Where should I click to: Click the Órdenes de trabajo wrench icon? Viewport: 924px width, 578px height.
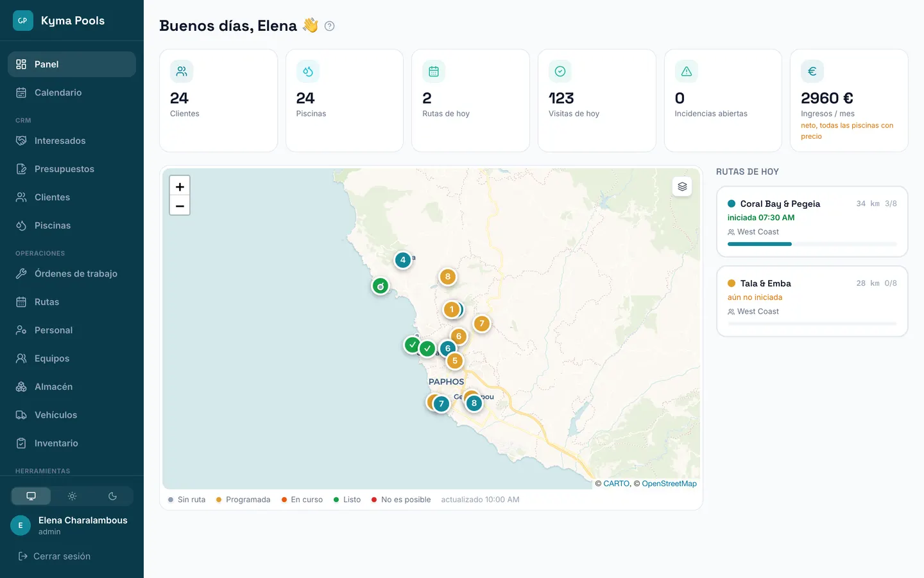pyautogui.click(x=21, y=274)
